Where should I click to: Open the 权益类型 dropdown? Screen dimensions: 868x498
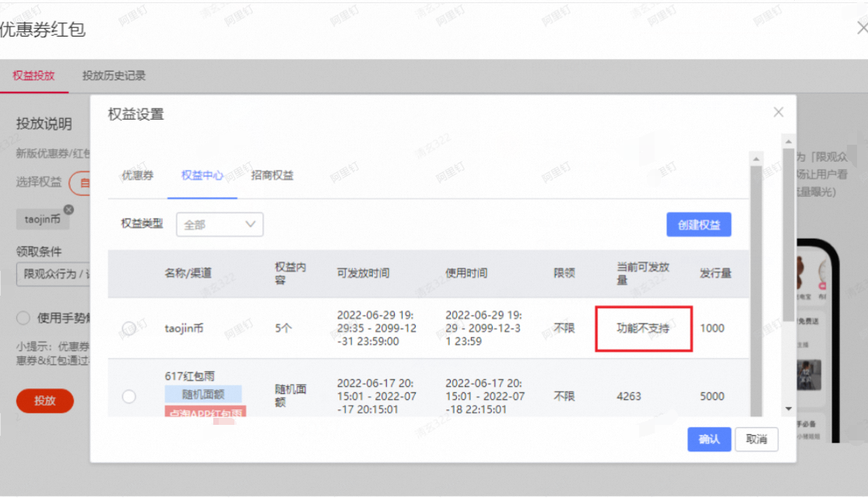pos(220,225)
